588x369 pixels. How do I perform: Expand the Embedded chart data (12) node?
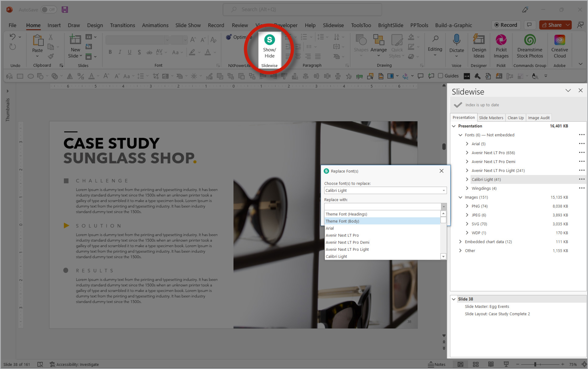pyautogui.click(x=460, y=242)
